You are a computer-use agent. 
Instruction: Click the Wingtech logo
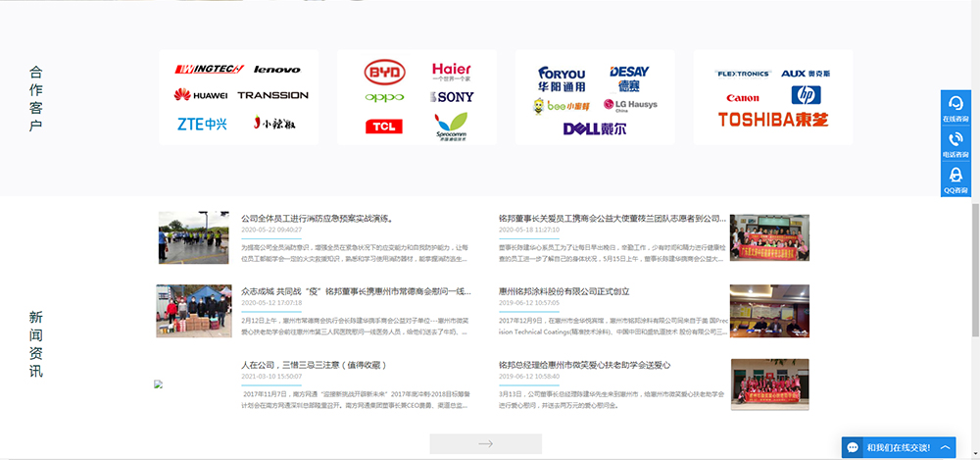[209, 69]
